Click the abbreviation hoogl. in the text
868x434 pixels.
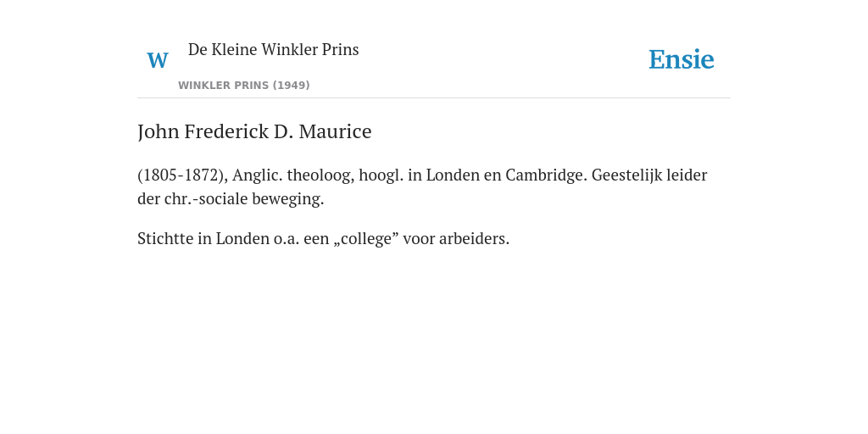coord(381,175)
